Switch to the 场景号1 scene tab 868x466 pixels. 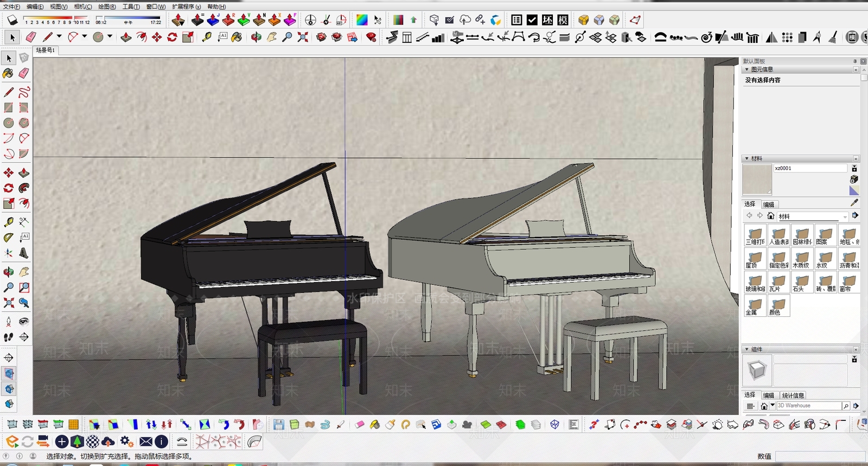[x=45, y=50]
